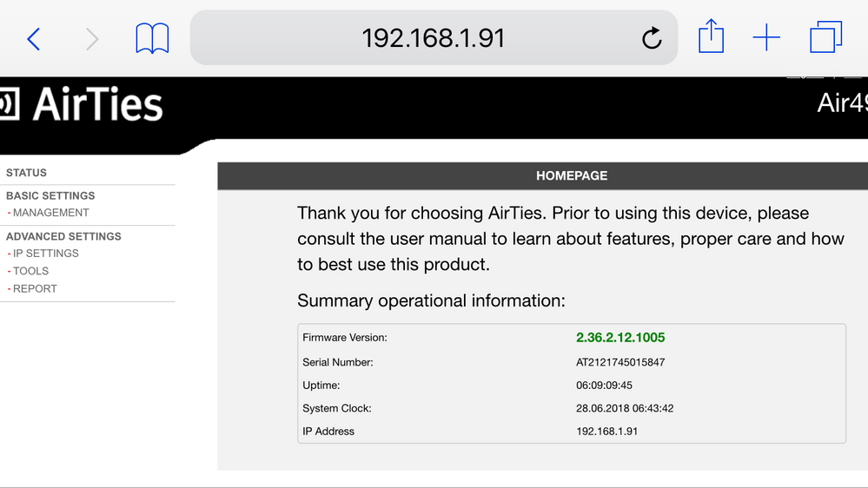Select the firmware version 2.36.2.12.1005 value
The width and height of the screenshot is (868, 488).
pyautogui.click(x=620, y=338)
